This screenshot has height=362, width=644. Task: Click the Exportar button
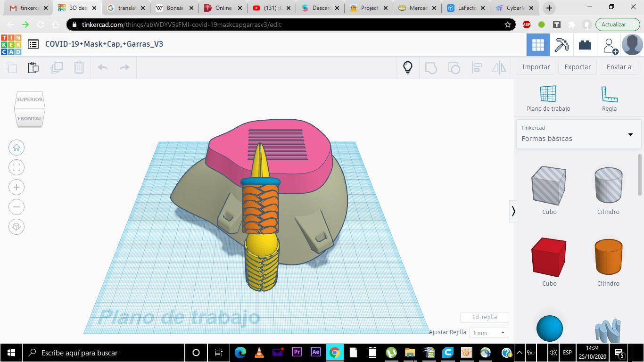577,67
